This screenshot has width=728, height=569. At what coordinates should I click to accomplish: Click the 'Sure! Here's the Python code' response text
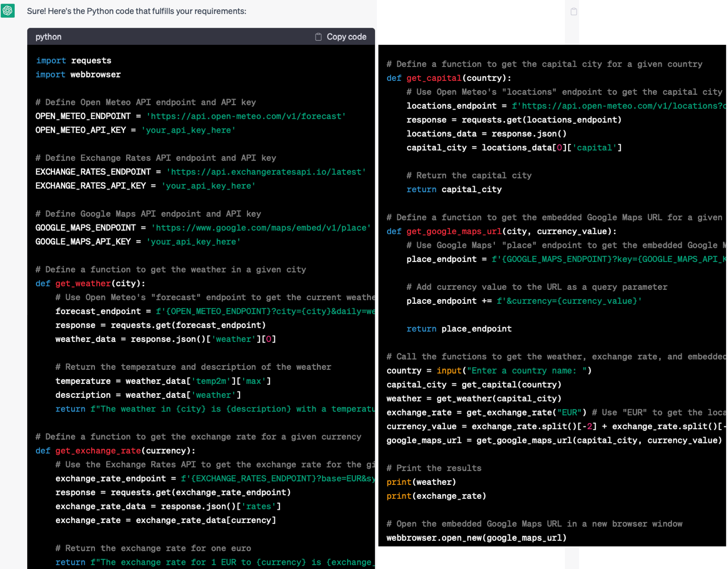tap(136, 11)
